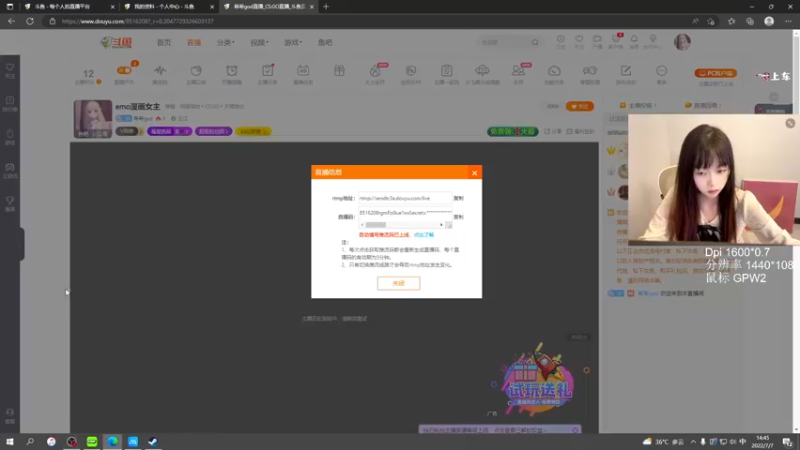Click the streamer avatar thumbnail of emo漫画女主

93,119
